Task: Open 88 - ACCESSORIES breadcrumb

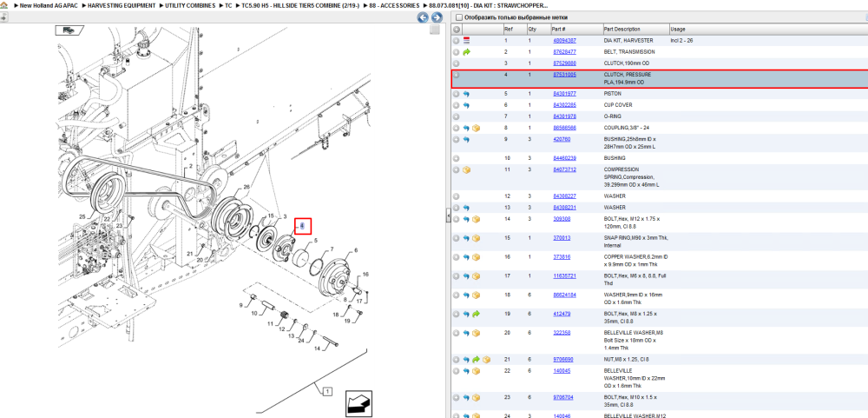Action: 394,5
